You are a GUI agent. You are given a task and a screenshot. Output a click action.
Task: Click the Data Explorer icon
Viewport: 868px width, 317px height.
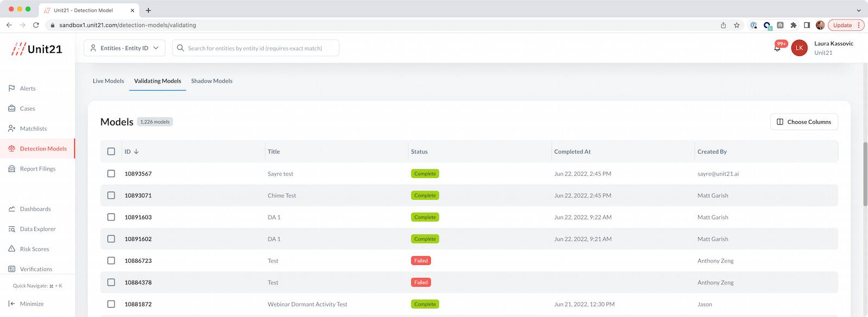click(11, 229)
